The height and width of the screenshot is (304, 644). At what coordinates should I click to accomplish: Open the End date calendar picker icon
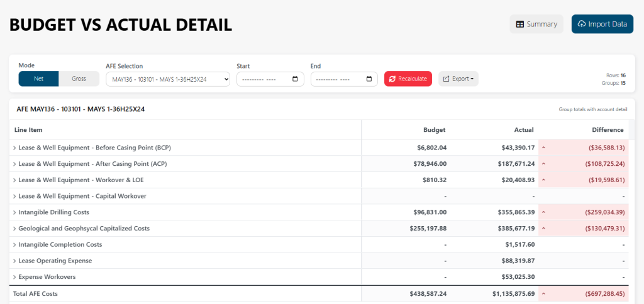point(369,79)
